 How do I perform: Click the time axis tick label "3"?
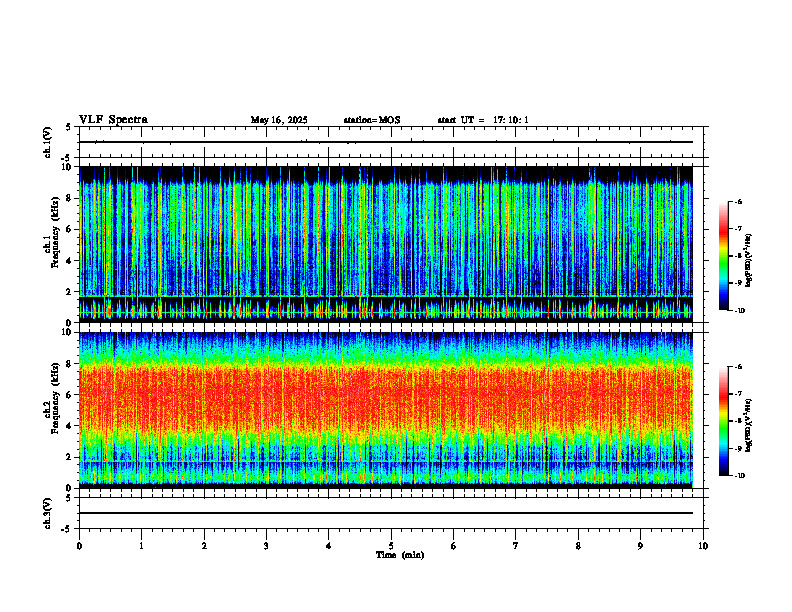266,546
